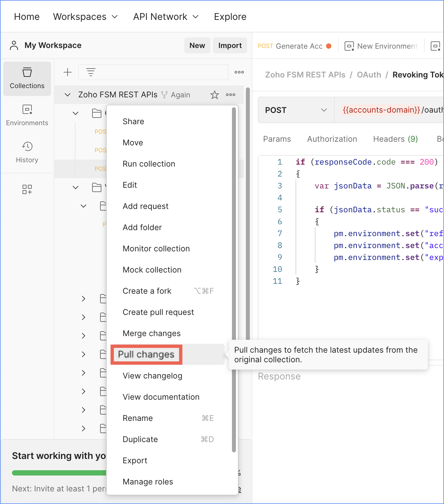The width and height of the screenshot is (444, 504).
Task: Select Pull changes from the context menu
Action: pos(146,354)
